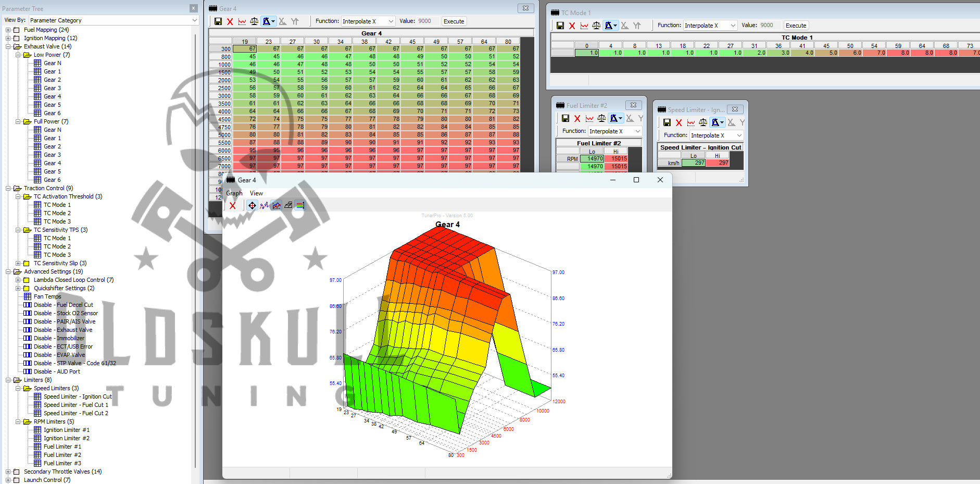Open the Function dropdown in the Gear 4 table
980x484 pixels.
[x=368, y=21]
